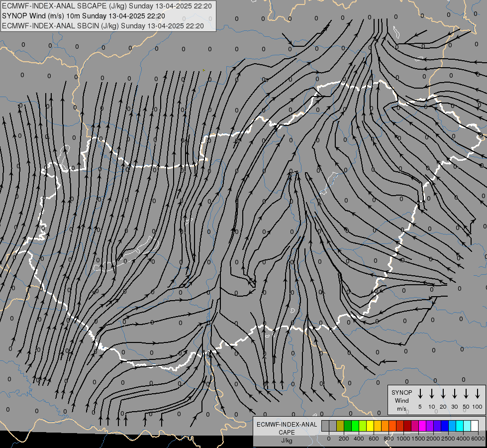The image size is (487, 448).
Task: Click the 6000 tick label on CAPE scale
Action: click(x=478, y=439)
